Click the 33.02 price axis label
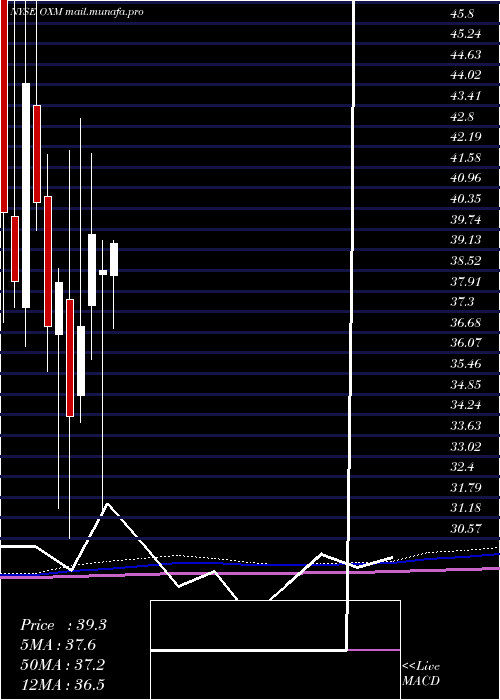 click(x=466, y=446)
